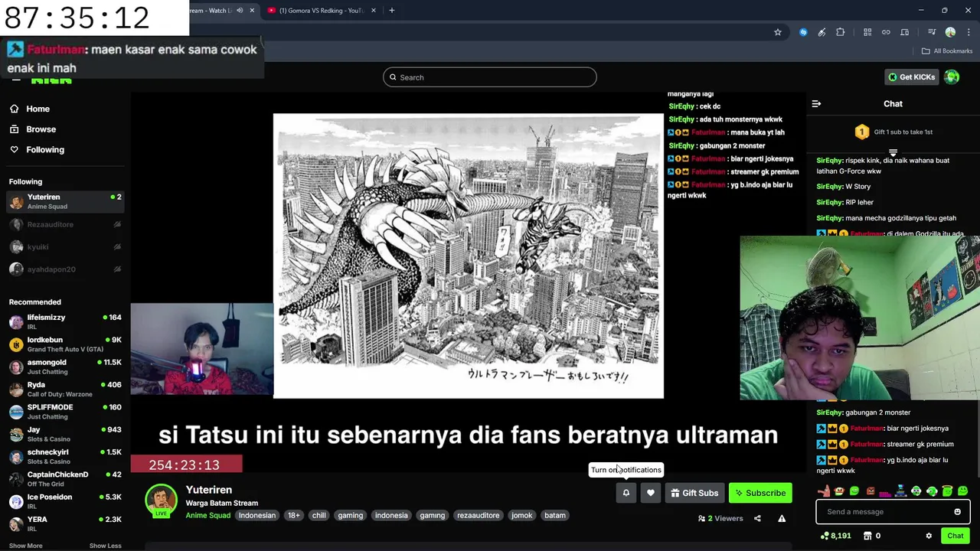This screenshot has width=980, height=551.
Task: Collapse recommended list with Show Less
Action: click(105, 546)
